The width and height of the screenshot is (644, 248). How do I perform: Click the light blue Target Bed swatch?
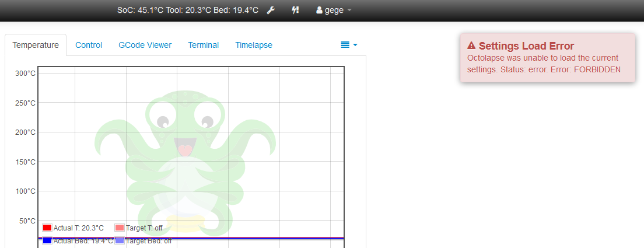(120, 241)
